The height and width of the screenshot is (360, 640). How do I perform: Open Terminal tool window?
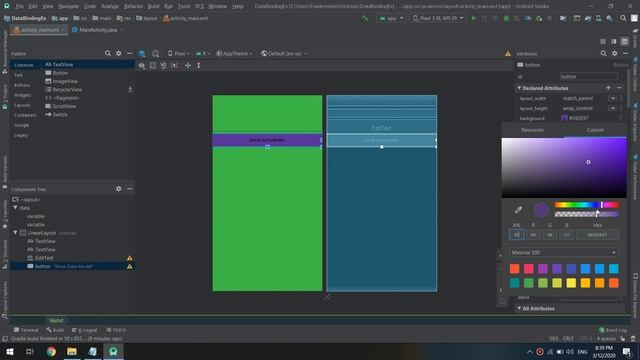click(x=26, y=330)
